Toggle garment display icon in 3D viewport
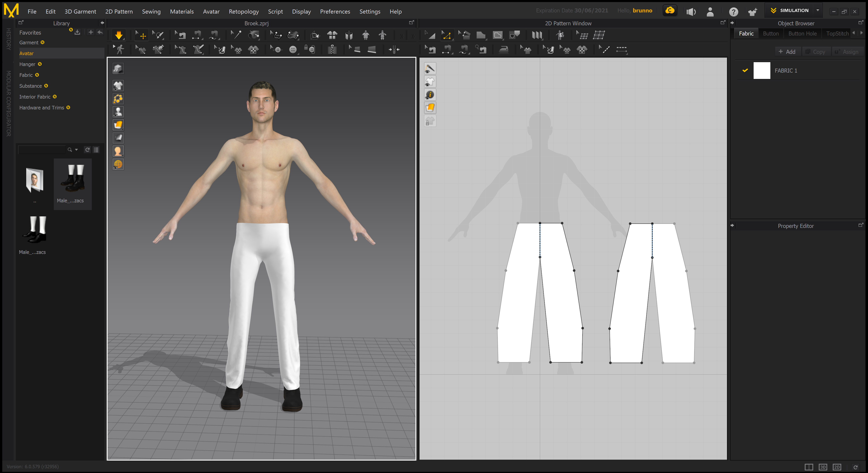Image resolution: width=868 pixels, height=473 pixels. click(118, 86)
